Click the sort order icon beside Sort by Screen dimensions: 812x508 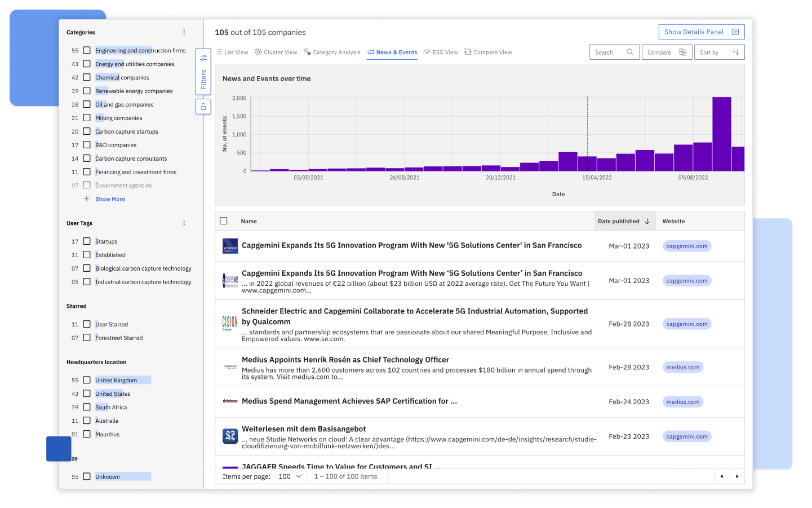[735, 52]
